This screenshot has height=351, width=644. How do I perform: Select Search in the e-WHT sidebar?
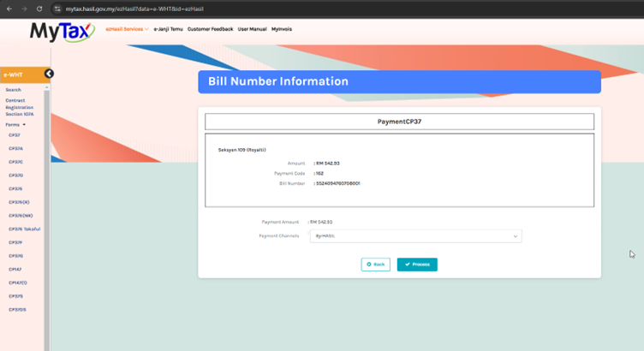pyautogui.click(x=13, y=89)
